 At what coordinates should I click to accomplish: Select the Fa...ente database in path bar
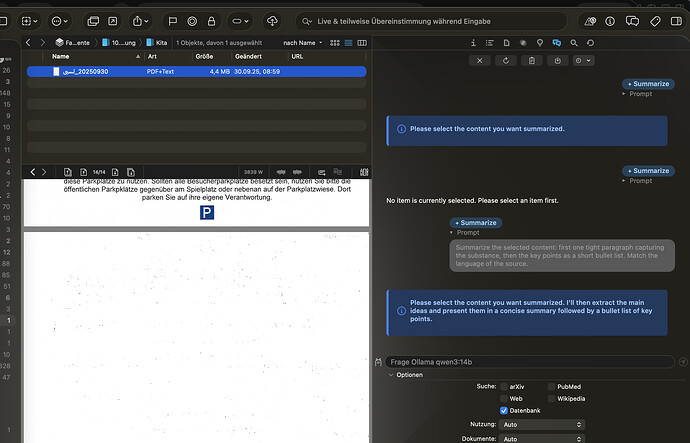[x=73, y=43]
